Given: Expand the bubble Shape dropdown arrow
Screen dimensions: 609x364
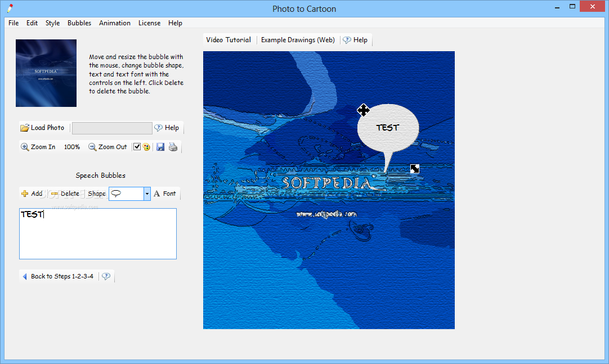Looking at the screenshot, I should (147, 194).
